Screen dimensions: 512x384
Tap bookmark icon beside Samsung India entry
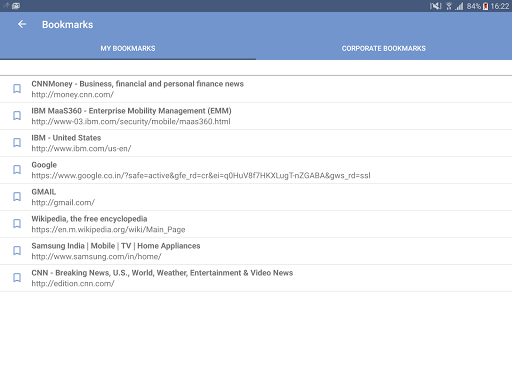tap(17, 251)
